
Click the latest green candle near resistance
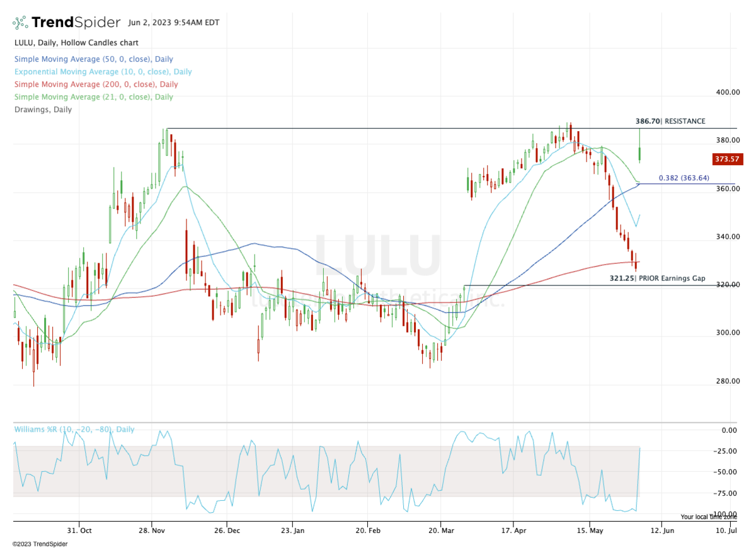pyautogui.click(x=640, y=153)
